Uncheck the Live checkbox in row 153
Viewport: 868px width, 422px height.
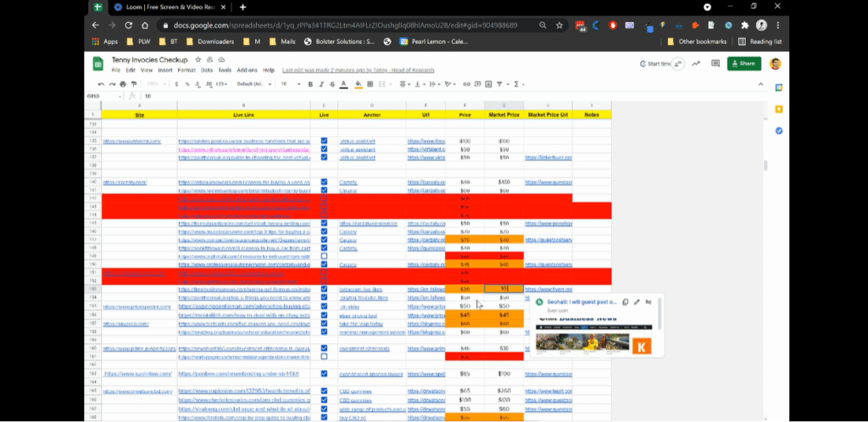click(324, 289)
